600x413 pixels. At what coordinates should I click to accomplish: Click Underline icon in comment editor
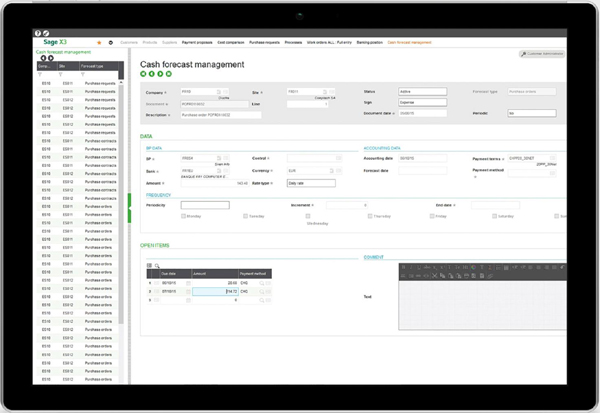419,267
